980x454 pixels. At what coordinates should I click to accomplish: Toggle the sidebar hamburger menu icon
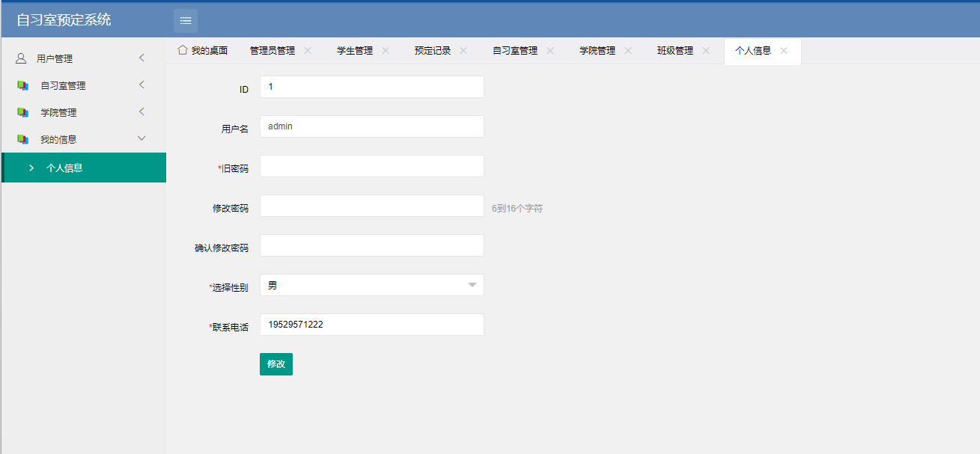(186, 20)
